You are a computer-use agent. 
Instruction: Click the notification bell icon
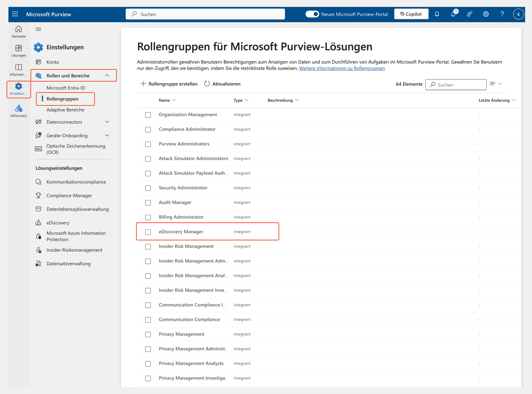437,14
